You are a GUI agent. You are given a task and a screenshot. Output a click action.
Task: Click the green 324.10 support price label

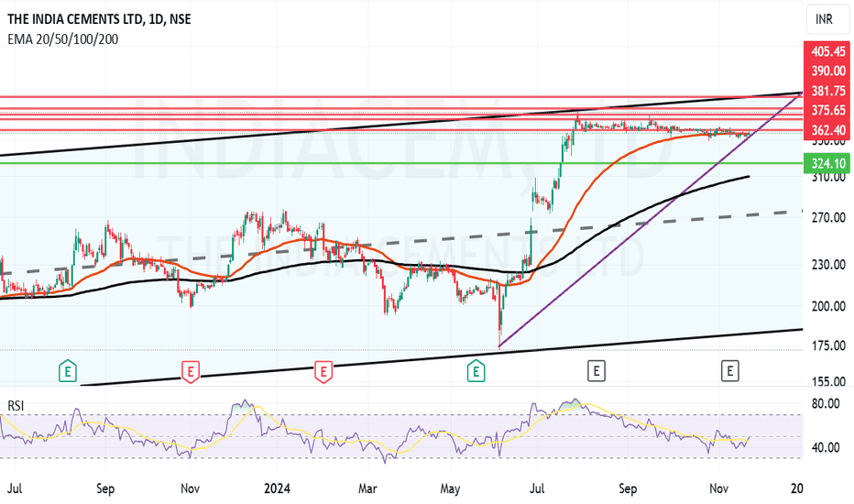827,163
